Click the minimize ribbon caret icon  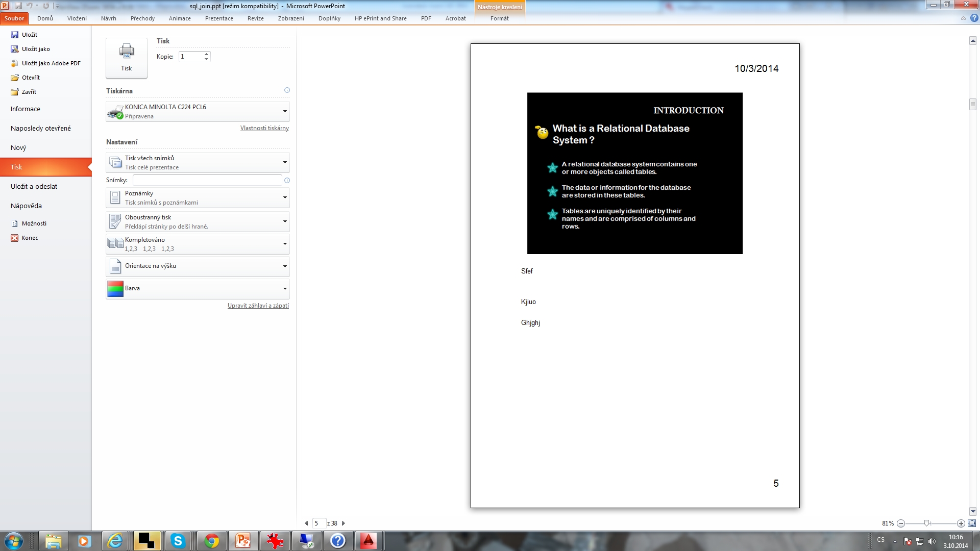963,18
